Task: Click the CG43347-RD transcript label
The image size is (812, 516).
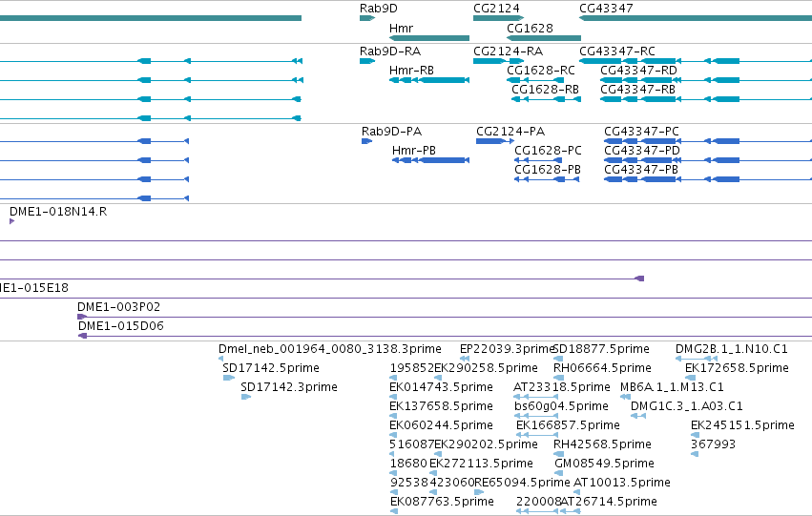Action: (638, 71)
